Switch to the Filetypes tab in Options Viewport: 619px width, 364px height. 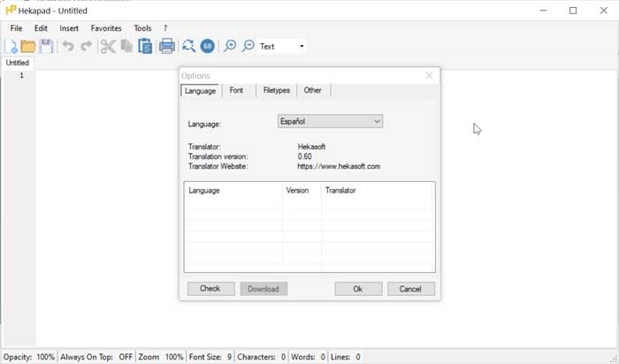point(276,90)
